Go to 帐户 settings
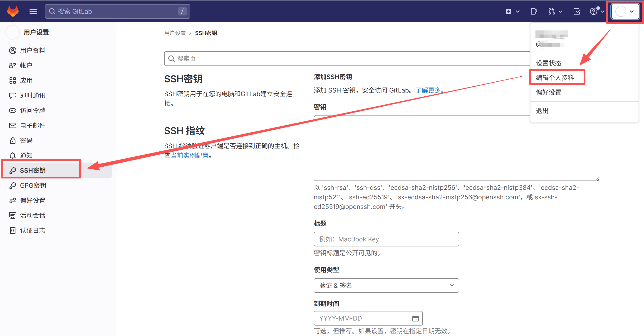The height and width of the screenshot is (336, 644). tap(58, 65)
